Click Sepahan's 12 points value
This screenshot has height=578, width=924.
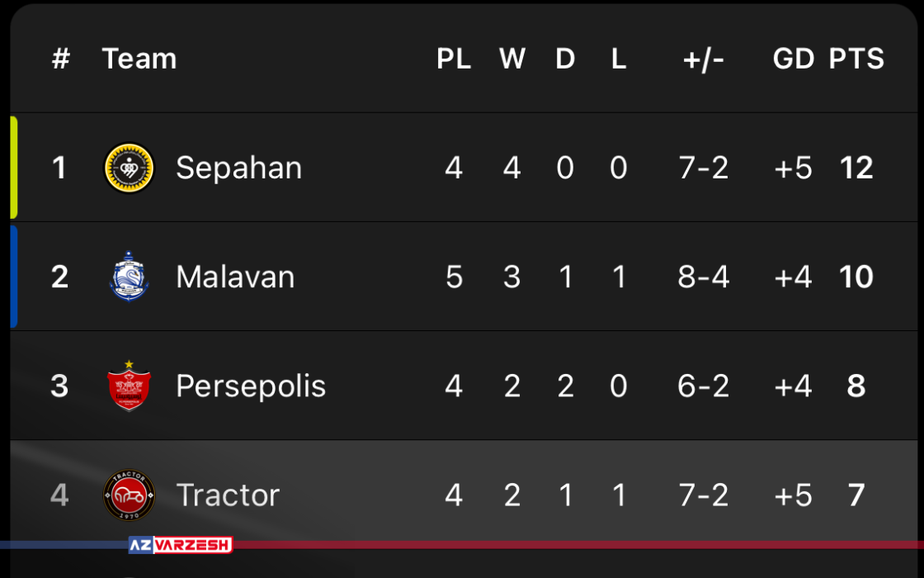856,168
